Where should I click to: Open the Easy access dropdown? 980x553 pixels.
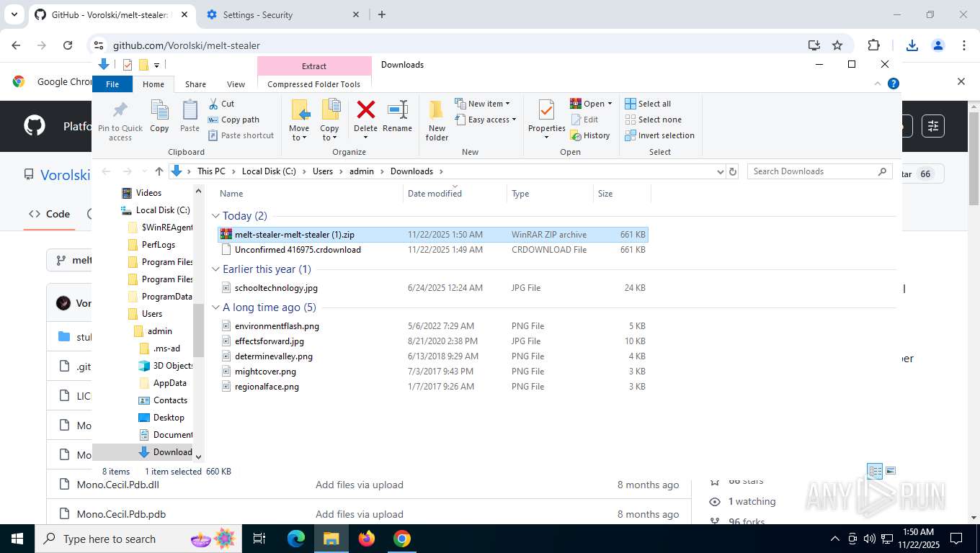click(x=486, y=120)
